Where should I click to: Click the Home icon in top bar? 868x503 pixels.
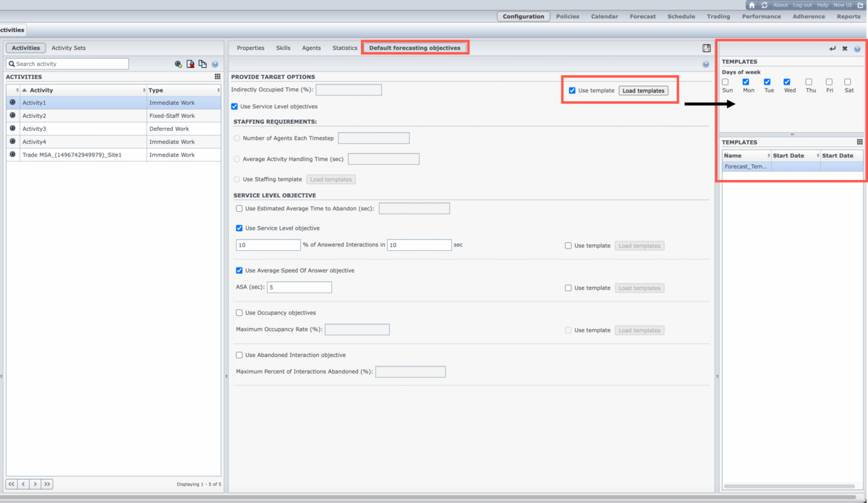tap(752, 5)
